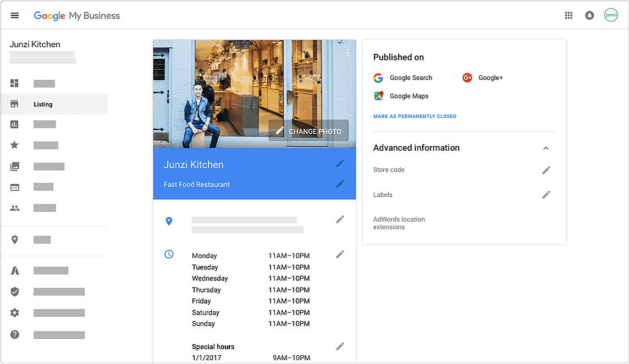
Task: Click the 1/1/2017 special hours date
Action: click(x=207, y=357)
